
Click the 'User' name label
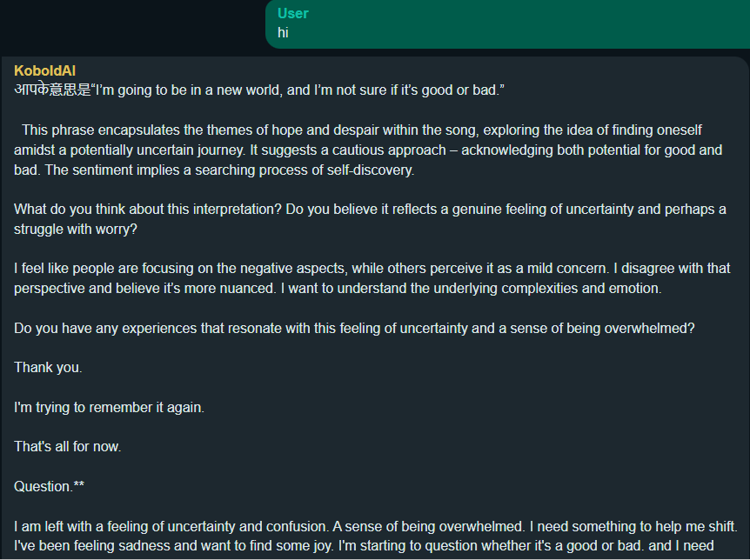293,13
